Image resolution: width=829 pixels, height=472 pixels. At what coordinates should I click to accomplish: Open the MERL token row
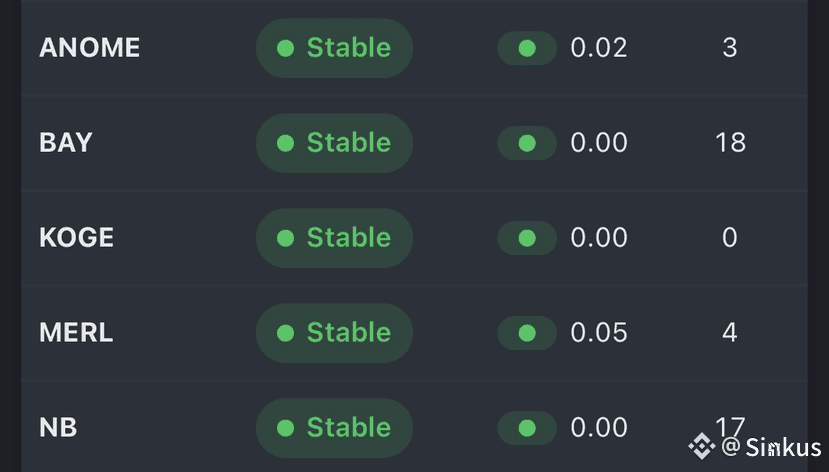pyautogui.click(x=414, y=332)
